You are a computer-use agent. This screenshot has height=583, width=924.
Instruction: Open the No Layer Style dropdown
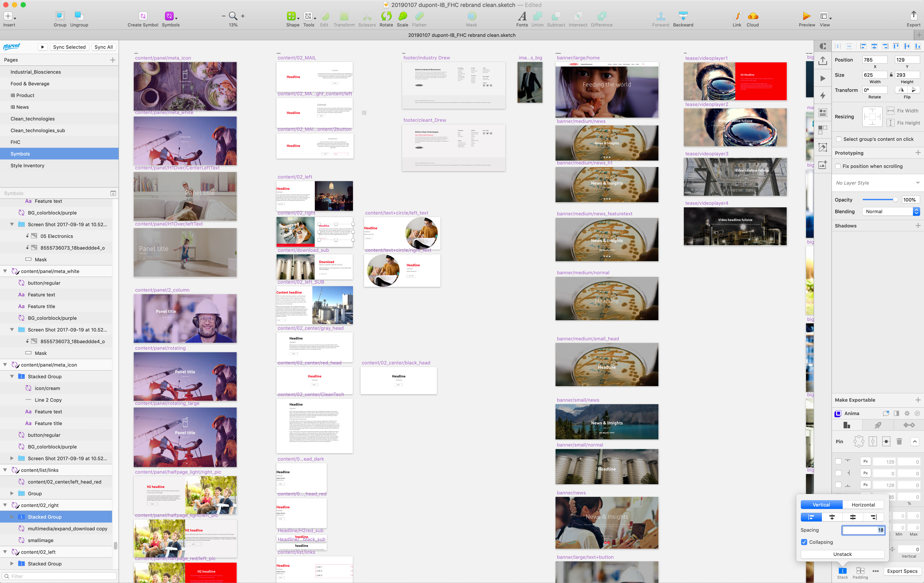coord(878,183)
